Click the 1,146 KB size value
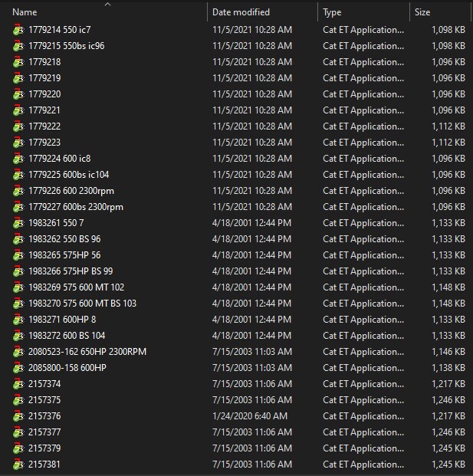Screen dimensions: 473x476 [448, 352]
